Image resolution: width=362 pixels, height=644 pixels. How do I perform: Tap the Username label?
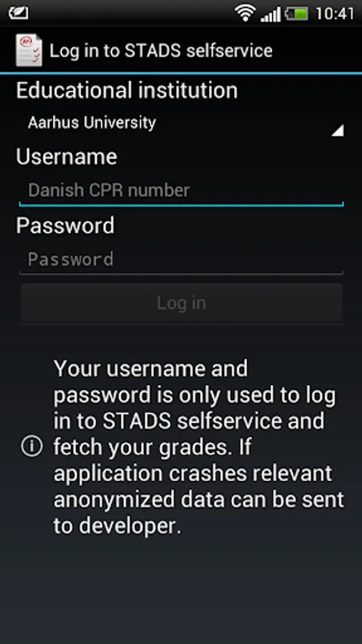pyautogui.click(x=67, y=157)
